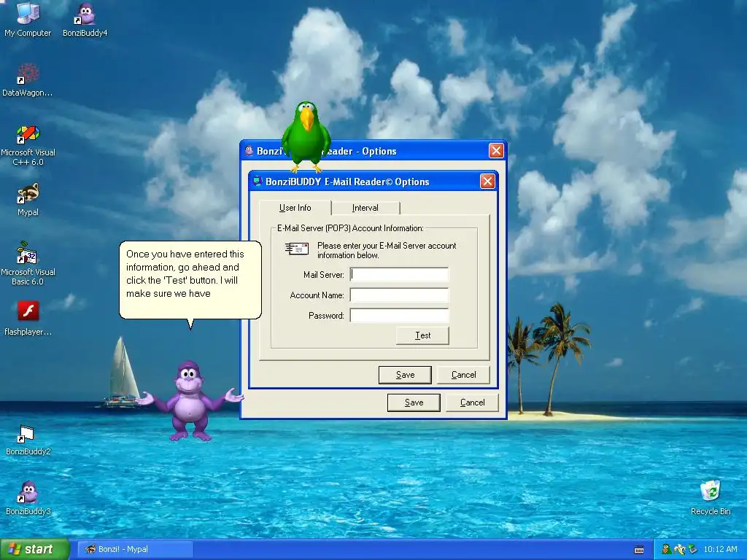Switch to the User Info tab
Viewport: 747px width, 560px height.
coord(295,208)
